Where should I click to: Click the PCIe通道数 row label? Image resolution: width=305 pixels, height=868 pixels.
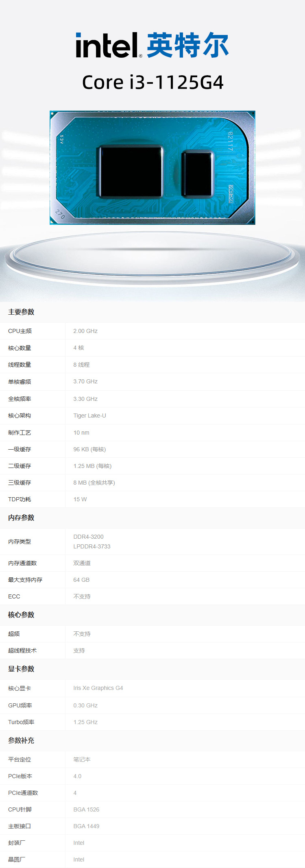(23, 793)
